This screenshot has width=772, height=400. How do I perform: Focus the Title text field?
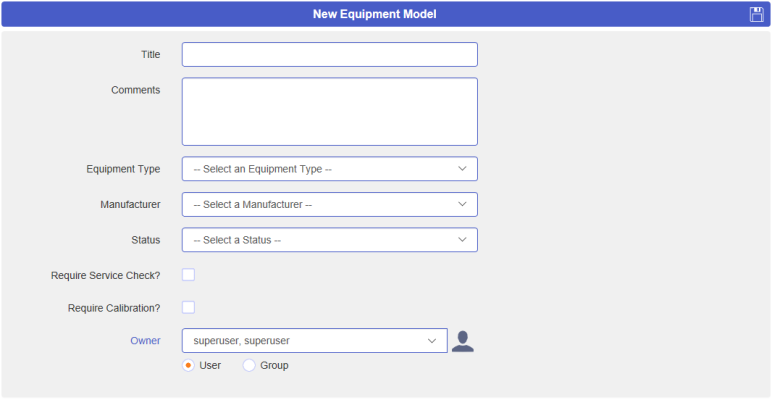point(329,54)
